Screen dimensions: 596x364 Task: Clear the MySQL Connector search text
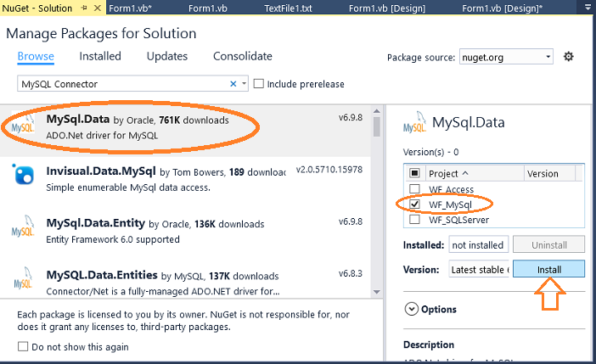pyautogui.click(x=233, y=84)
